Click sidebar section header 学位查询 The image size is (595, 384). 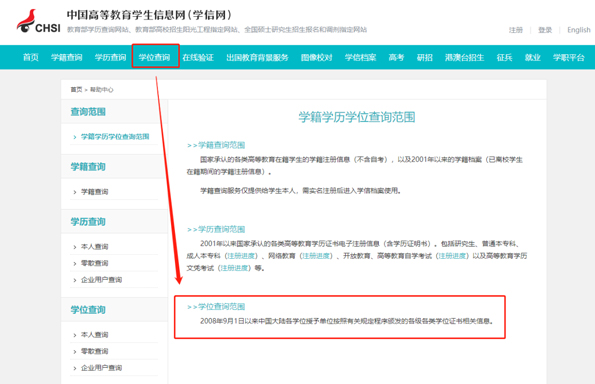(88, 310)
